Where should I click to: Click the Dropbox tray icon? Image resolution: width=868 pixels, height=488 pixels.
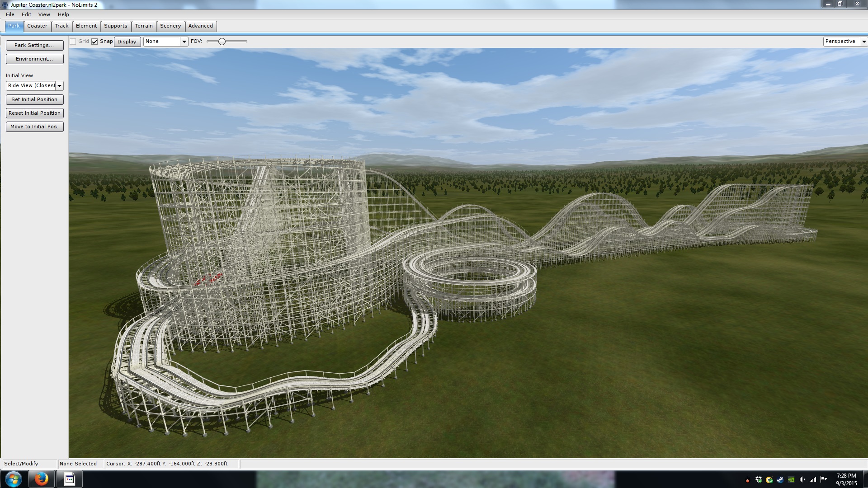[x=758, y=479]
